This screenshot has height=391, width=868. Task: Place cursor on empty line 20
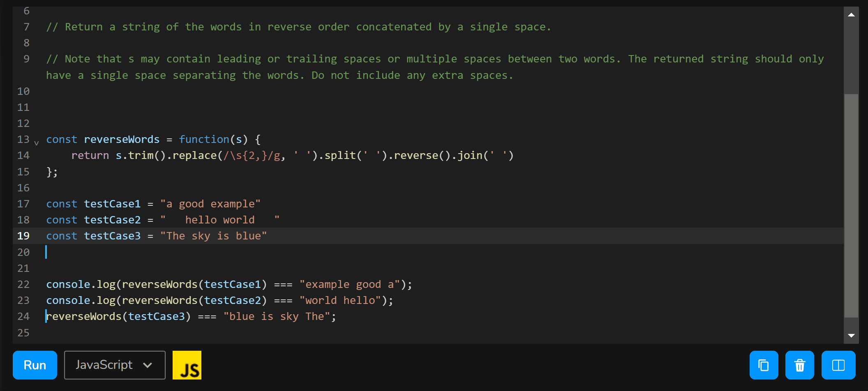tap(444, 252)
